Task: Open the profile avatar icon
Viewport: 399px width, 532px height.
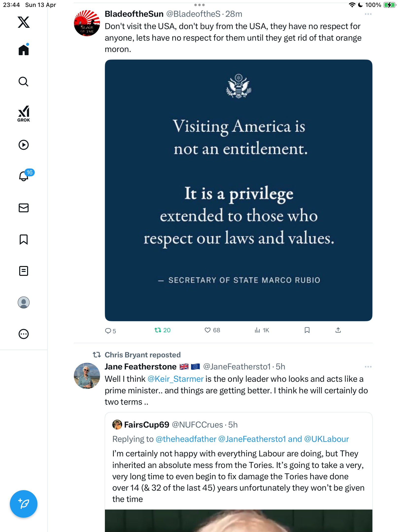Action: pyautogui.click(x=24, y=302)
